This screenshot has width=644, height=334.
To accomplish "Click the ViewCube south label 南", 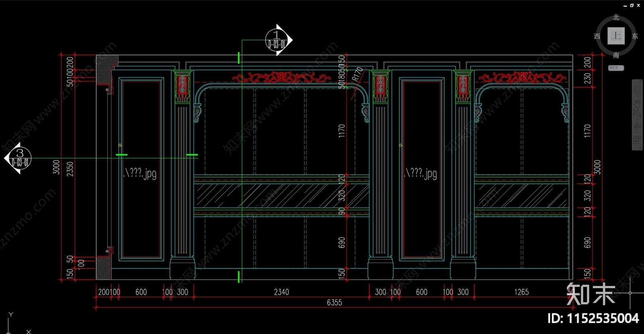I will [x=616, y=55].
